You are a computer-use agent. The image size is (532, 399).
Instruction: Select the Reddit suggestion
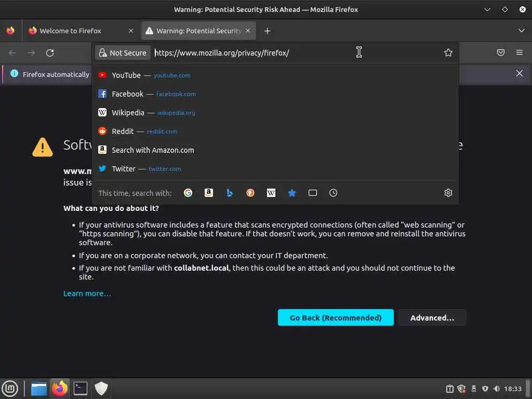point(275,131)
